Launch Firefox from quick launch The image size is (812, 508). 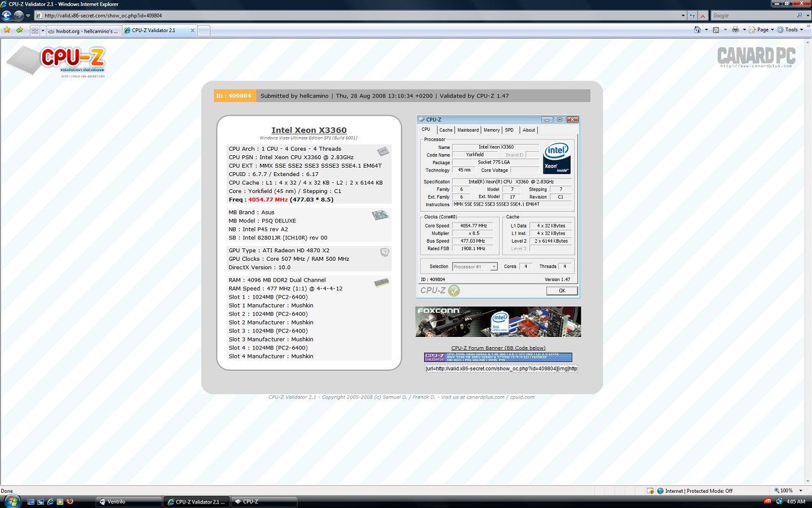pos(70,501)
